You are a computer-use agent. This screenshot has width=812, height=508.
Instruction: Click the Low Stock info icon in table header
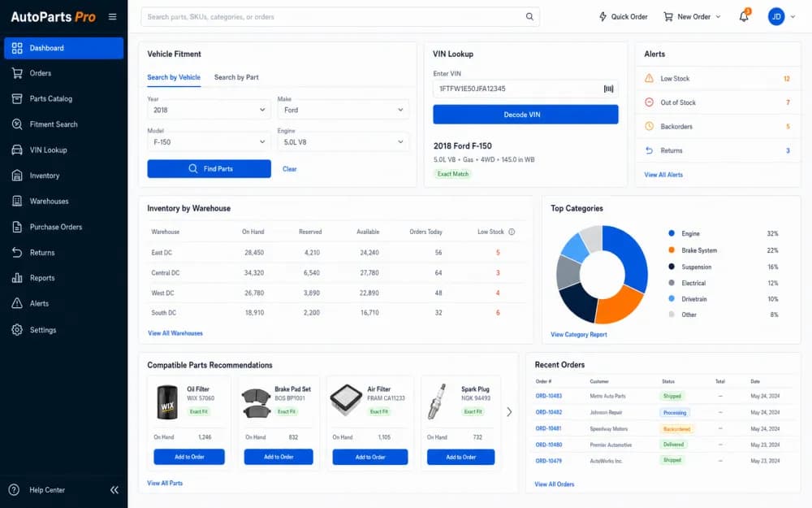512,232
